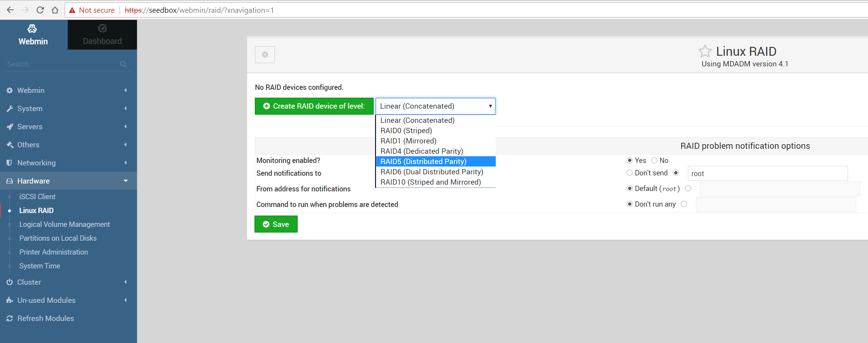Click the Networking shield icon
Viewport: 868px width, 343px height.
coord(10,163)
